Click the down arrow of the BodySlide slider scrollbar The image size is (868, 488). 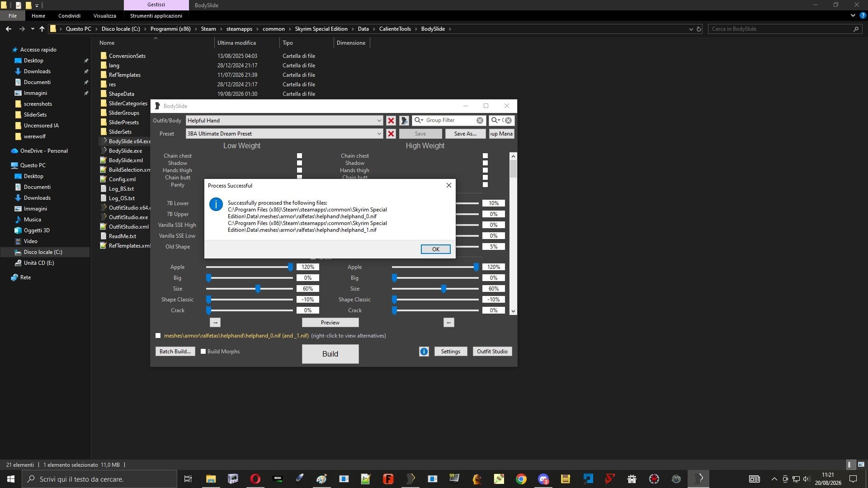[513, 311]
